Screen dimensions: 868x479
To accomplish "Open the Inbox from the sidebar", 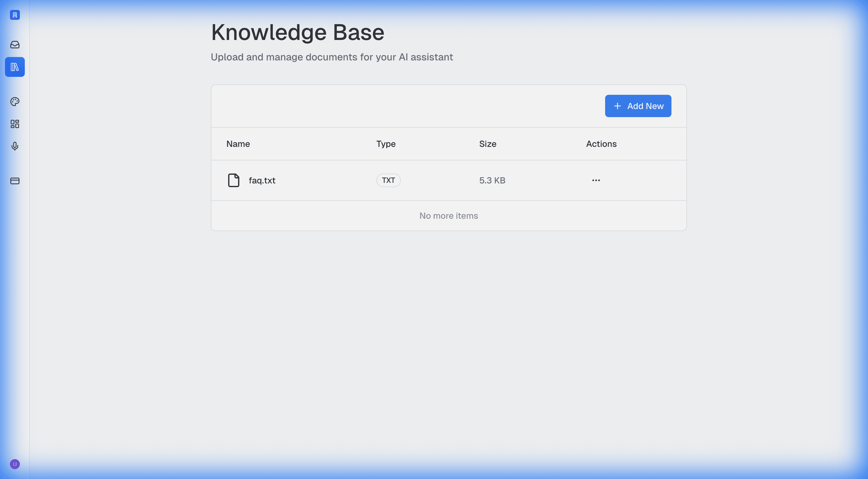I will (15, 45).
